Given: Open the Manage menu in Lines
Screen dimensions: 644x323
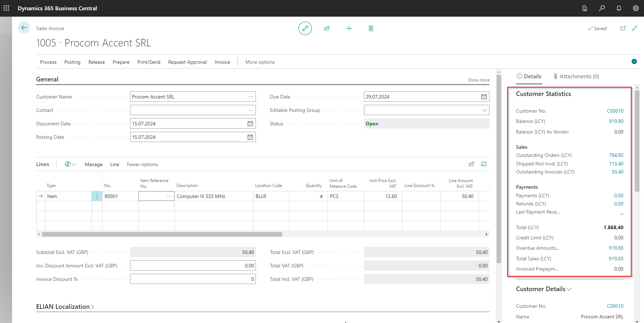Looking at the screenshot, I should (x=94, y=164).
